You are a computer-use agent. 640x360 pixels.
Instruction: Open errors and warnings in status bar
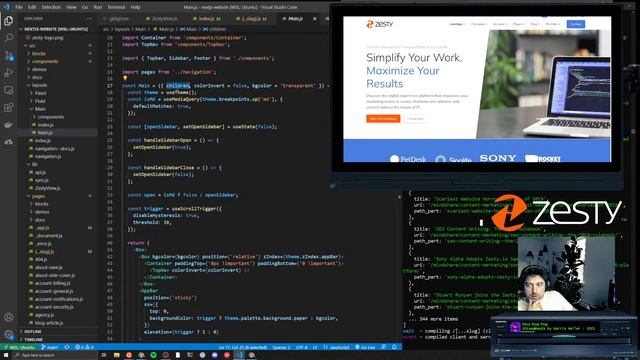coord(84,347)
